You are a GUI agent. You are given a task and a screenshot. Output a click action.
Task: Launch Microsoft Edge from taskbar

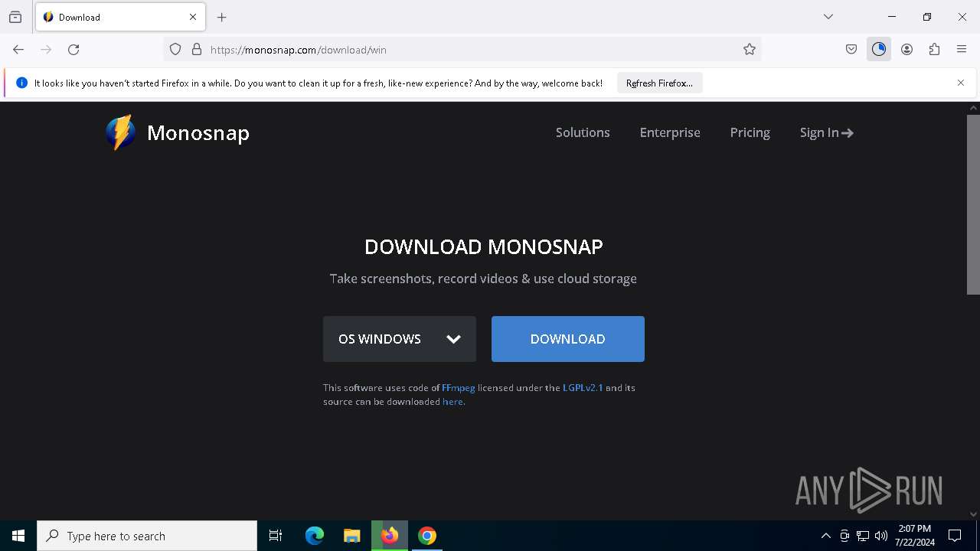click(x=315, y=536)
